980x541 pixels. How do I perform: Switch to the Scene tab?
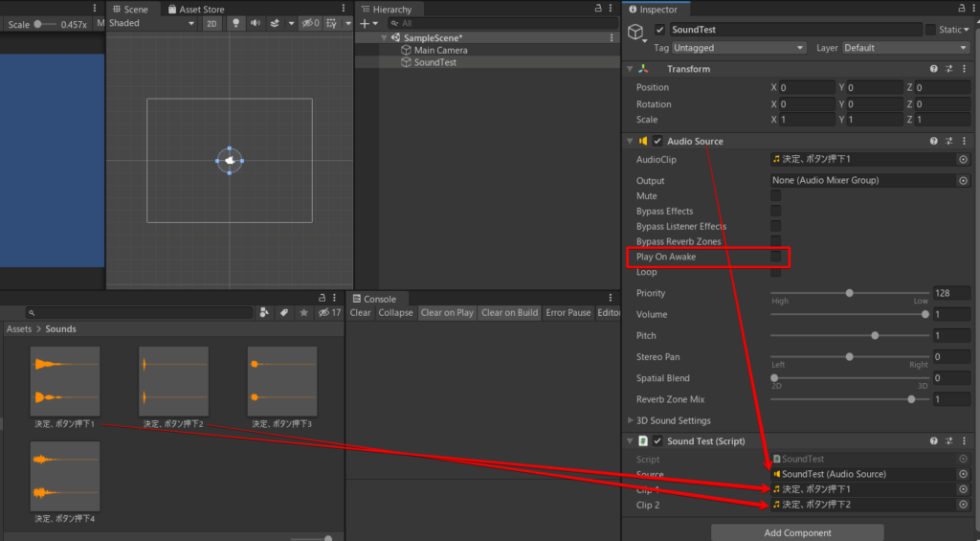[x=130, y=10]
